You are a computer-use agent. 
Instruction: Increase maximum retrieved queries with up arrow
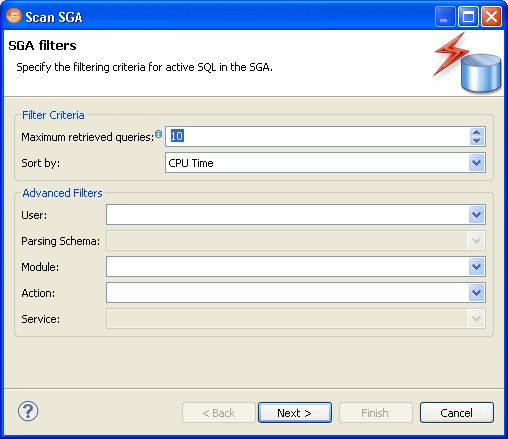click(x=477, y=132)
